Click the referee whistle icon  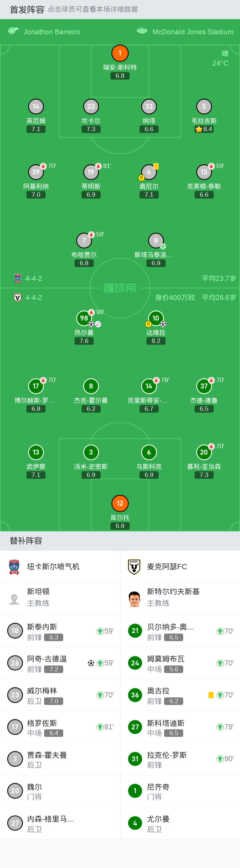point(13,31)
